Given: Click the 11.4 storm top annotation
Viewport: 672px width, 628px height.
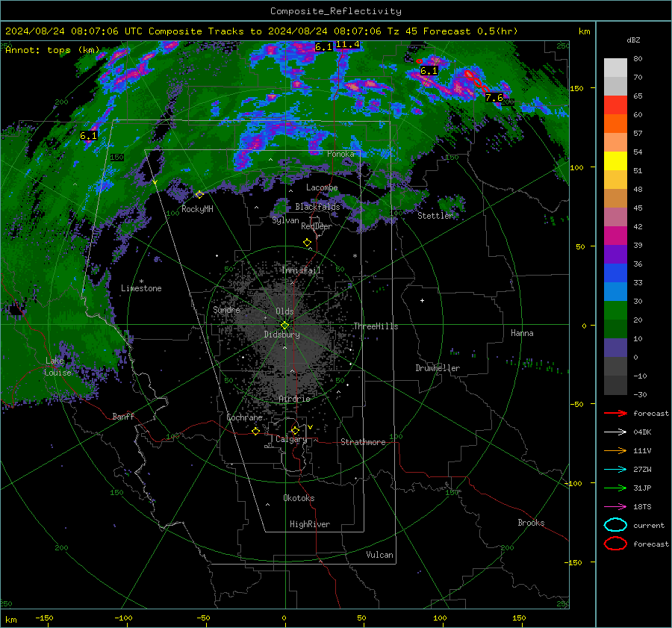Looking at the screenshot, I should click(x=347, y=45).
